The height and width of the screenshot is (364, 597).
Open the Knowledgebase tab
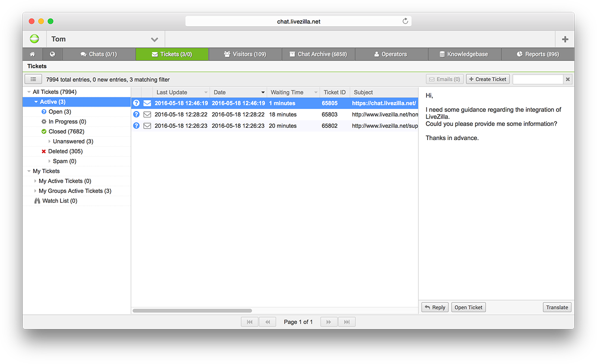464,54
